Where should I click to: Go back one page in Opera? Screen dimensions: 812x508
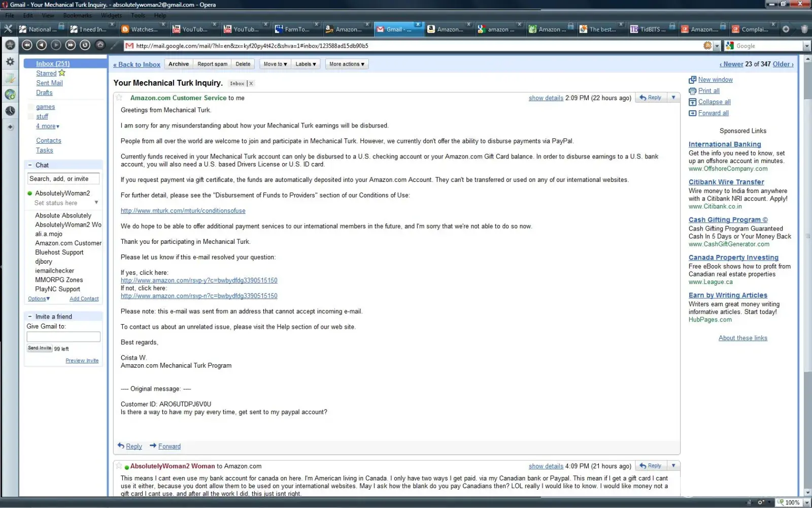(x=42, y=45)
